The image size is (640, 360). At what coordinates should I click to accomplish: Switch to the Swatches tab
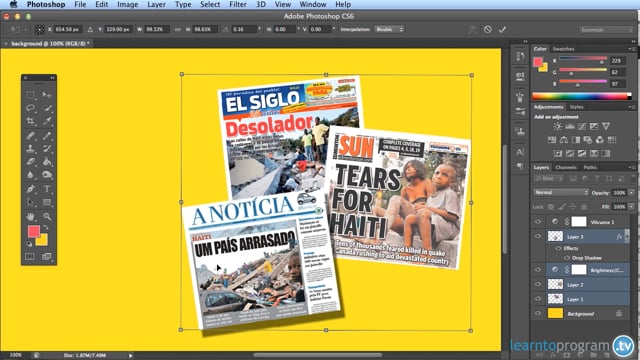pos(563,49)
